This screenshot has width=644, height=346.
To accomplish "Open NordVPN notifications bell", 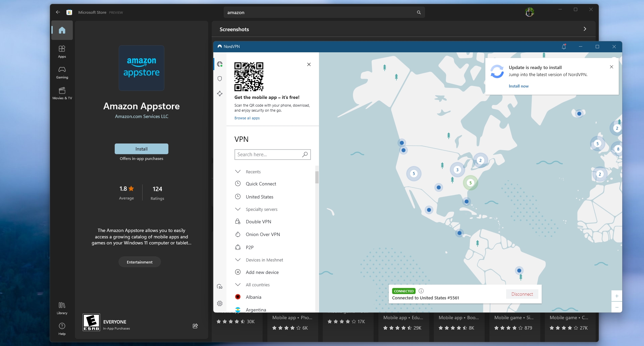I will pyautogui.click(x=564, y=47).
